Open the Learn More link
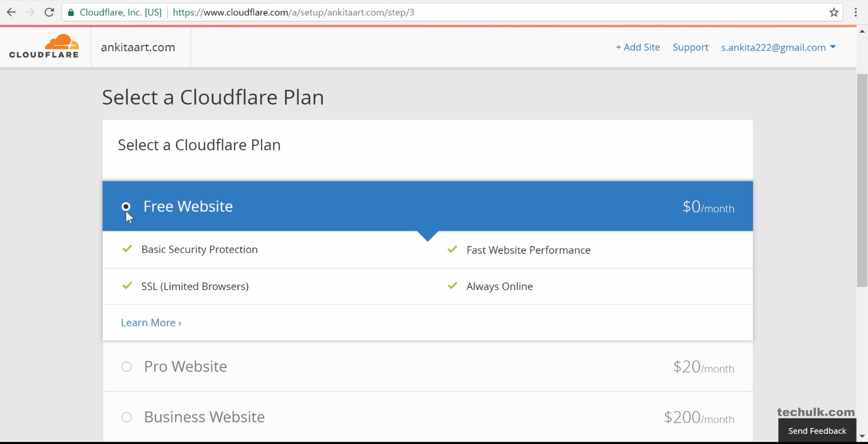 [151, 323]
